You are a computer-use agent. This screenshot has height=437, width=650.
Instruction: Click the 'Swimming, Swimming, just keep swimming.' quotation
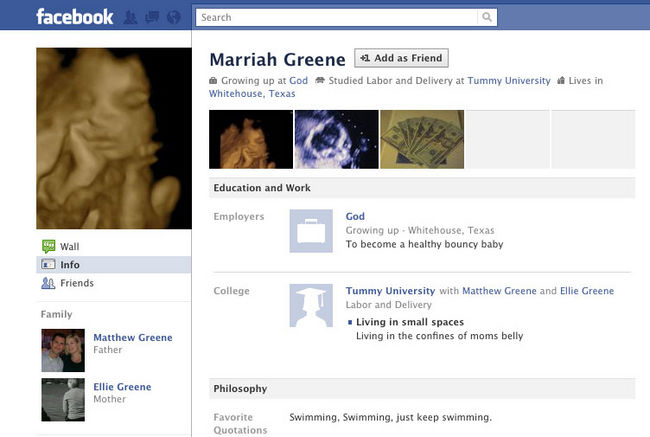tap(390, 417)
